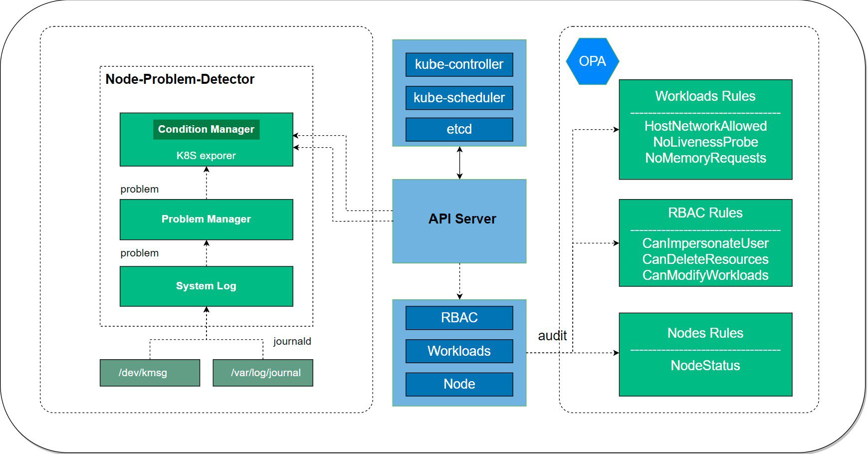Click the Nodes Rules heading
This screenshot has height=454, width=868.
(705, 333)
